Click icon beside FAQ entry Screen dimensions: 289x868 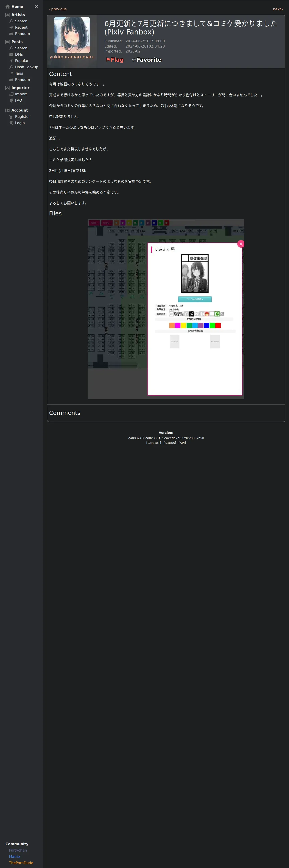11,101
